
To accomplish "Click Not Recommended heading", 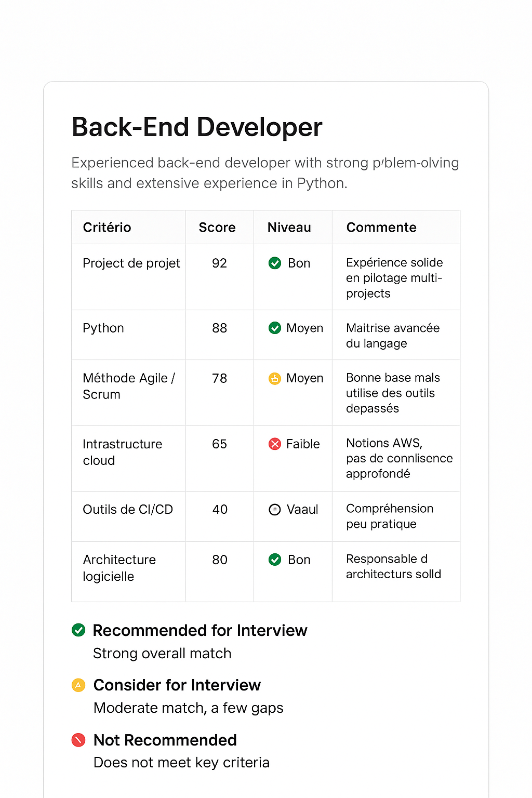I will [165, 740].
